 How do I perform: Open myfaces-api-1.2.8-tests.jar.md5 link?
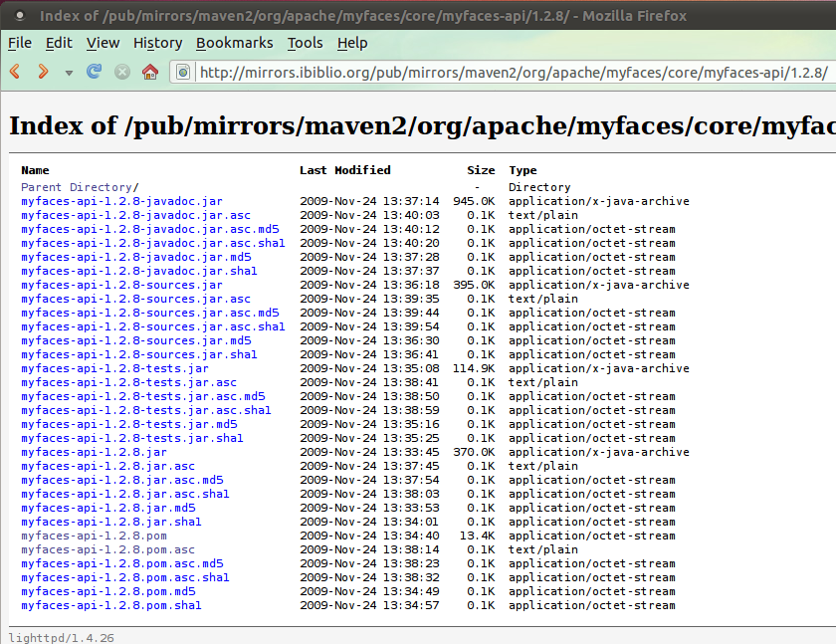point(129,424)
